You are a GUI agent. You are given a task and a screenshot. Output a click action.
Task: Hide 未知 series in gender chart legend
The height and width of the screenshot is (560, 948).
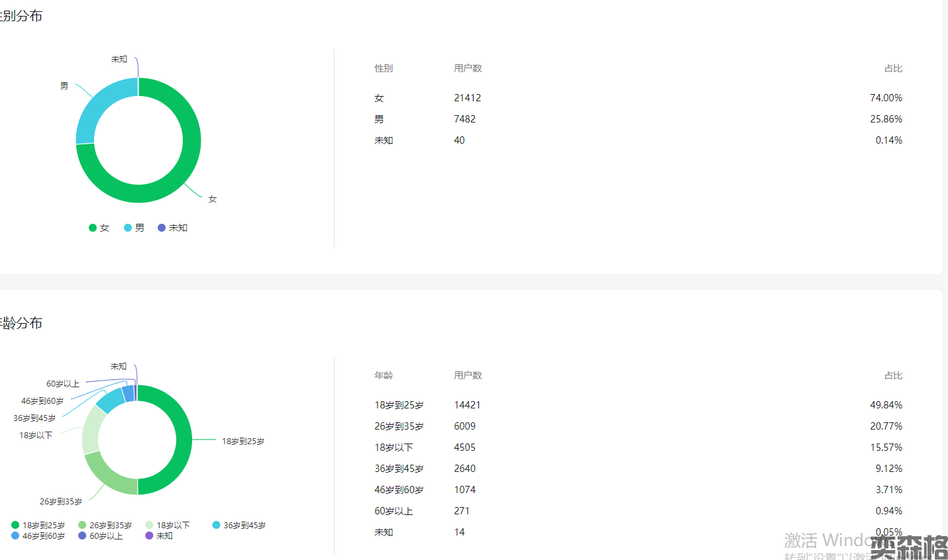pyautogui.click(x=172, y=228)
